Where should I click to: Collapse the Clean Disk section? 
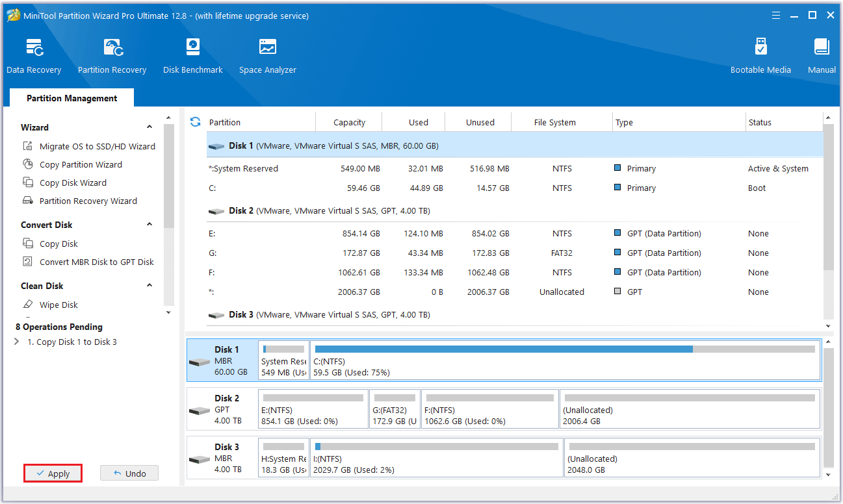pos(149,286)
